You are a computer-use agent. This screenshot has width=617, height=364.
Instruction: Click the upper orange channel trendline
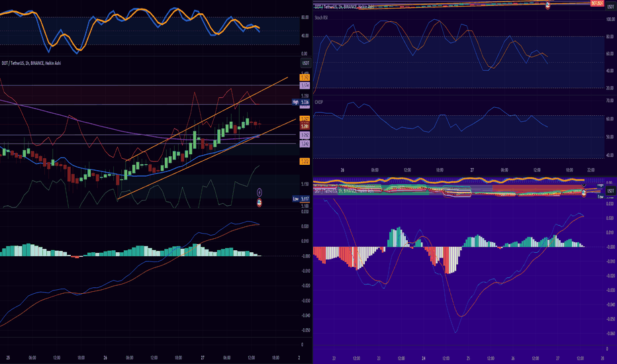[207, 119]
